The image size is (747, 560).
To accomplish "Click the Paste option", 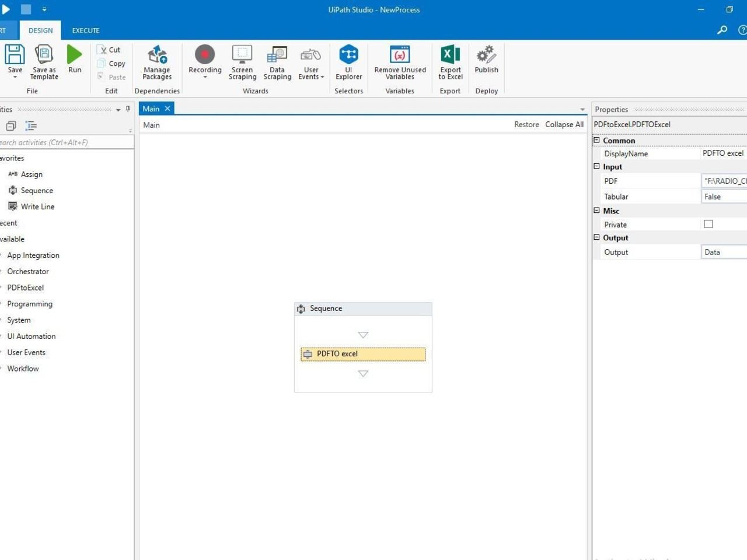I will point(111,77).
